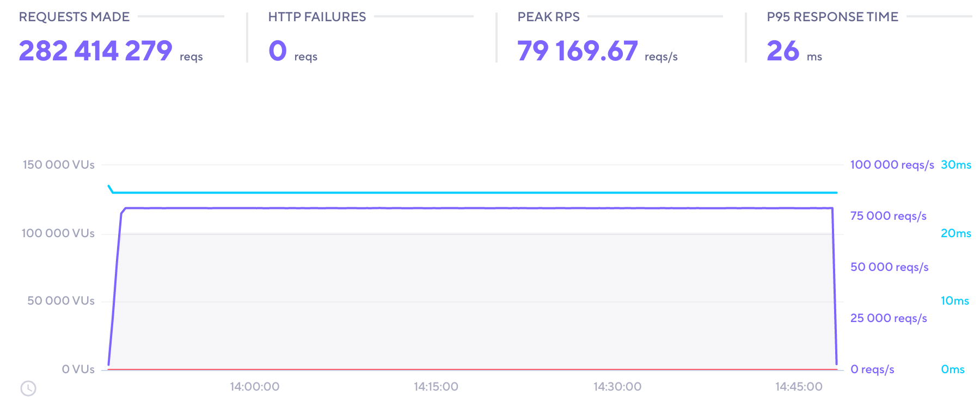Screen dimensions: 980x414
Task: Click the 0 VUs axis label
Action: click(78, 369)
